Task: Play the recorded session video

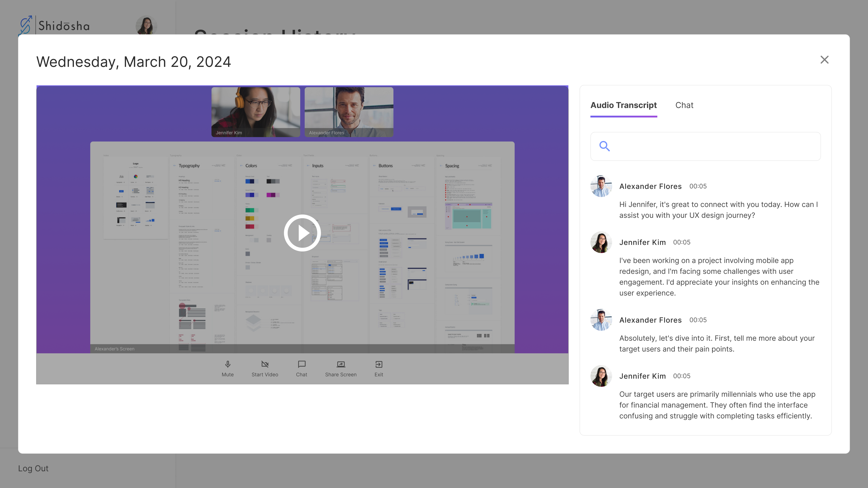Action: 302,233
